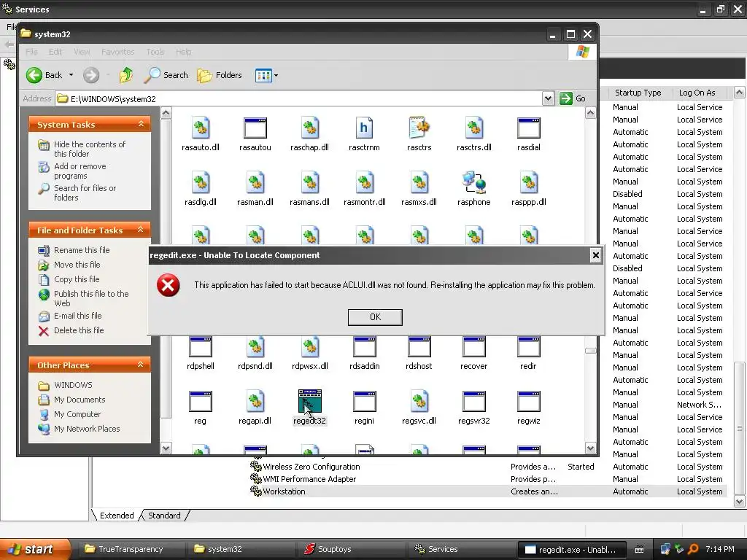747x560 pixels.
Task: Select the rdpsnd.dll file icon
Action: (255, 346)
